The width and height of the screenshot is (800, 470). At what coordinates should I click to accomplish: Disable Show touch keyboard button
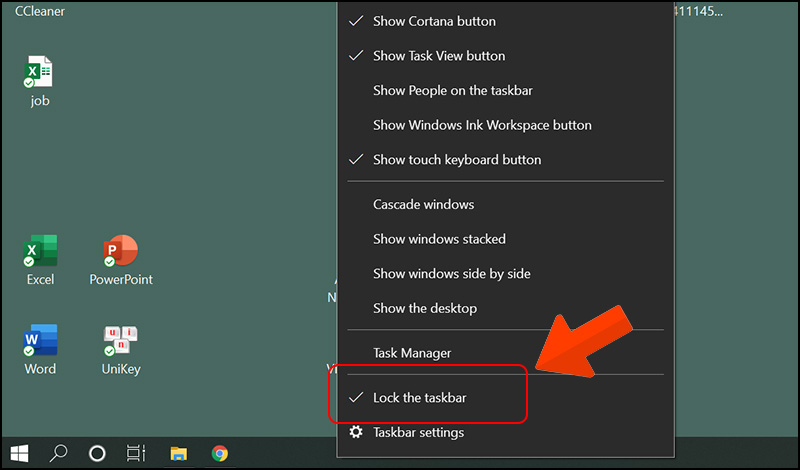coord(456,160)
